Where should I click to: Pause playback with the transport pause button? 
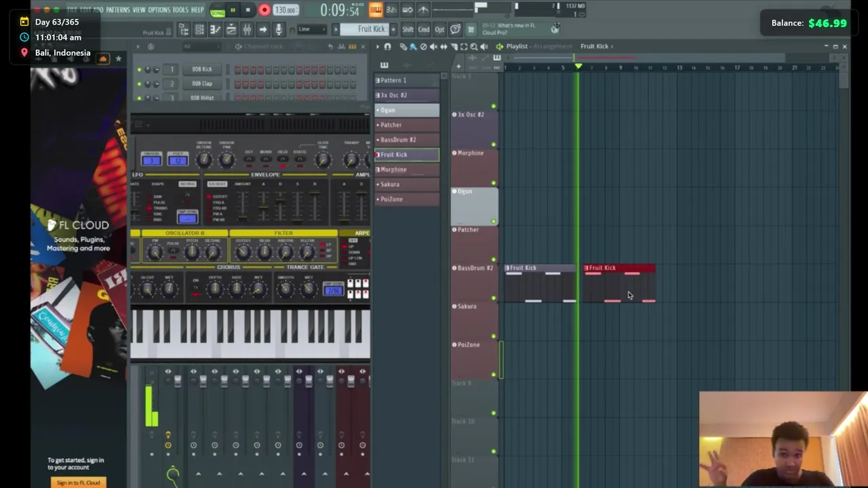click(x=233, y=10)
